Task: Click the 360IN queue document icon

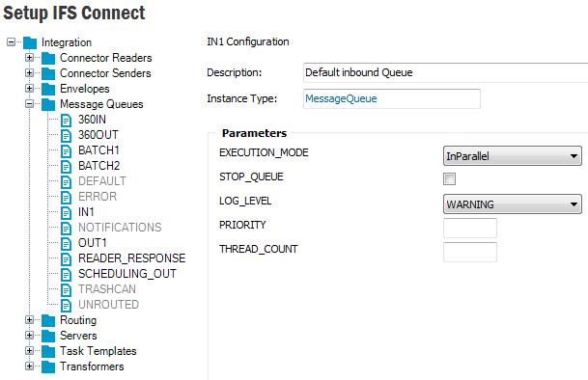Action: (66, 121)
